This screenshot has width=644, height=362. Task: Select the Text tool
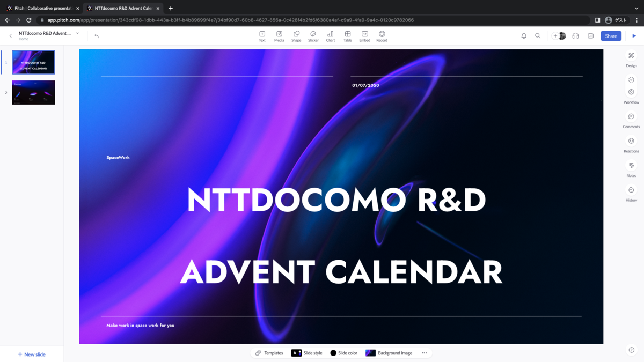pos(262,36)
